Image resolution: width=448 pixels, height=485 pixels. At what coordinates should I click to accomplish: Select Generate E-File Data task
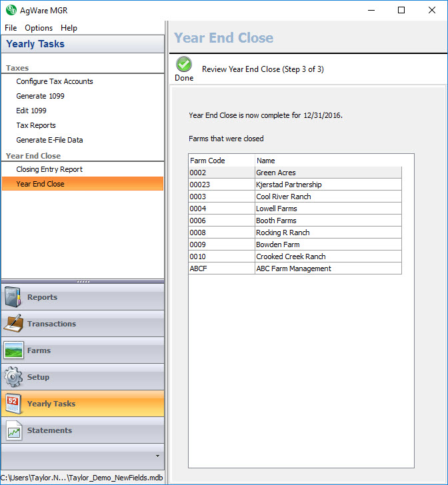point(49,140)
